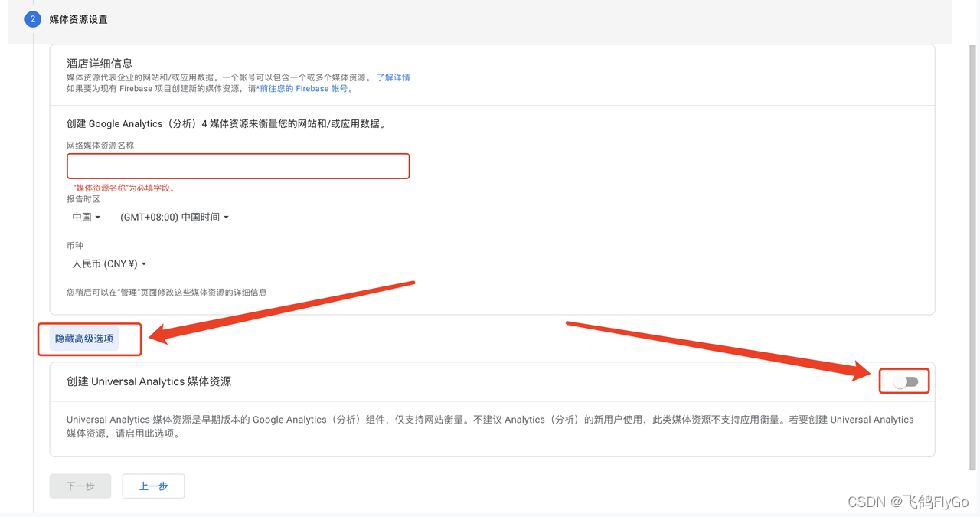Collapse options via 隐藏高级选项 button

click(84, 339)
